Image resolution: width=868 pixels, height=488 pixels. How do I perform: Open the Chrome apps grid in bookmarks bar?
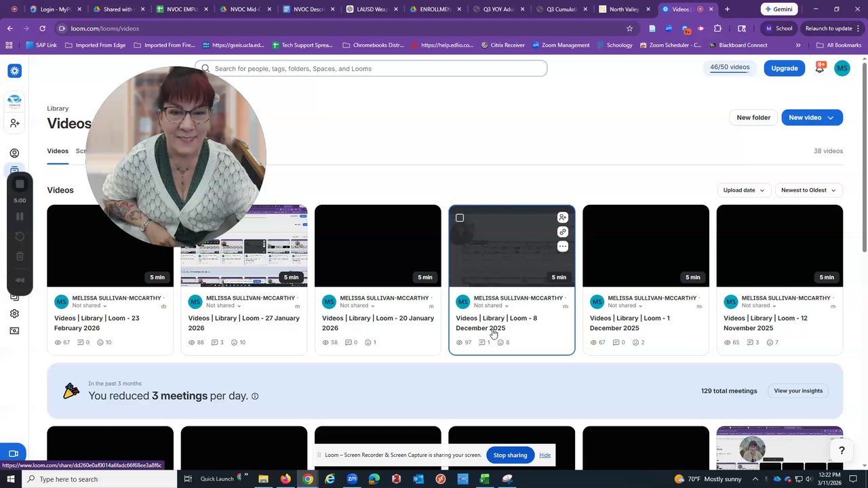click(9, 45)
